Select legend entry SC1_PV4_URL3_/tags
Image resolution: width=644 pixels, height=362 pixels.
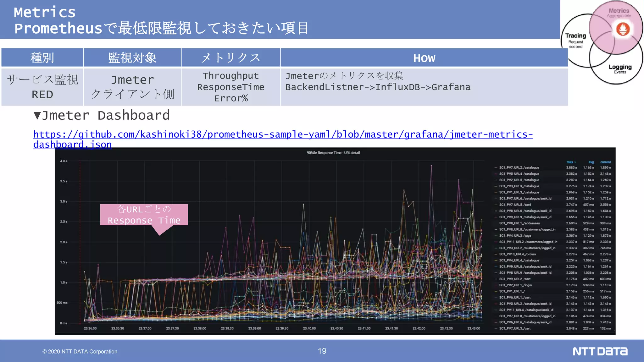515,236
